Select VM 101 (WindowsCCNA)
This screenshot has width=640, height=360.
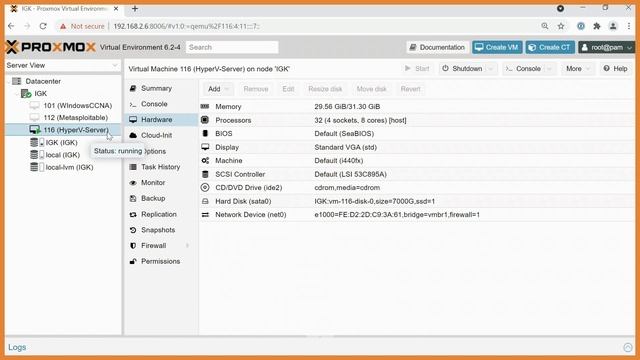(78, 106)
